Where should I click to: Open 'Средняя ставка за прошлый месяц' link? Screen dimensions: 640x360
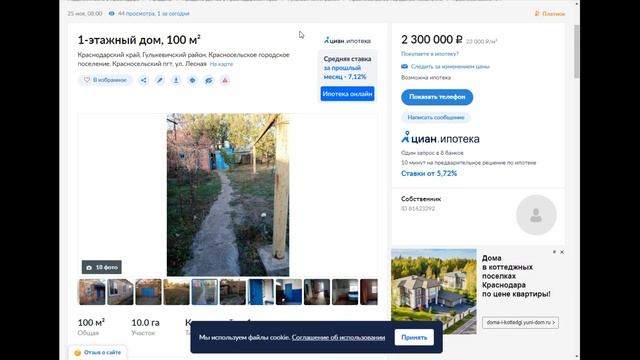click(x=347, y=68)
